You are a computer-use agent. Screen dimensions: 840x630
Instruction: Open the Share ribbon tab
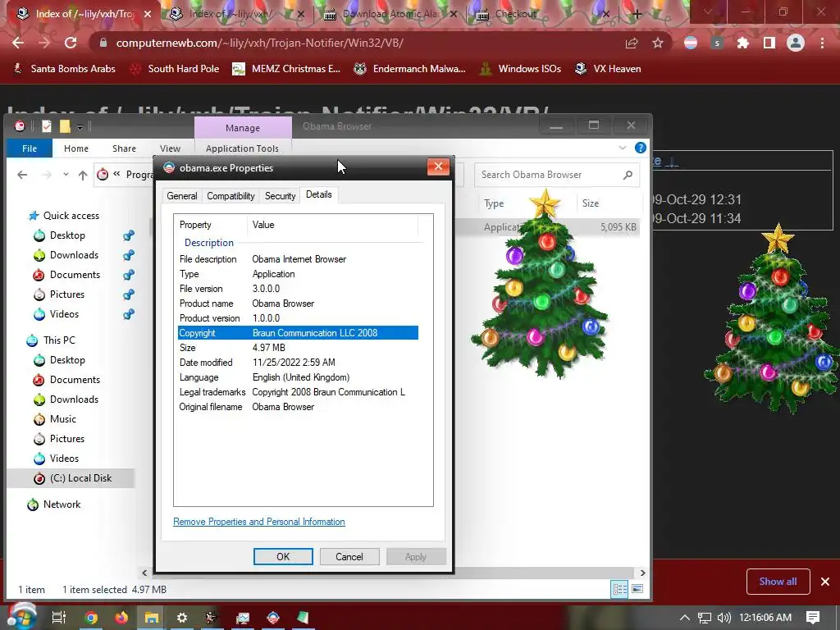tap(125, 148)
